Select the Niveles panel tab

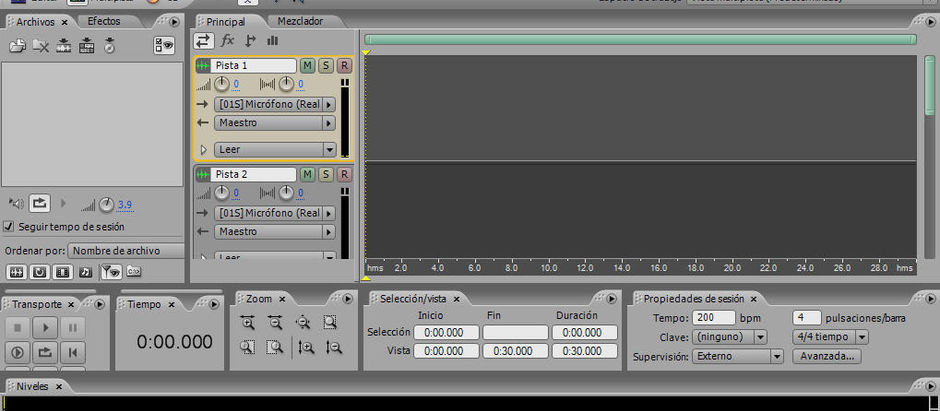click(x=32, y=386)
